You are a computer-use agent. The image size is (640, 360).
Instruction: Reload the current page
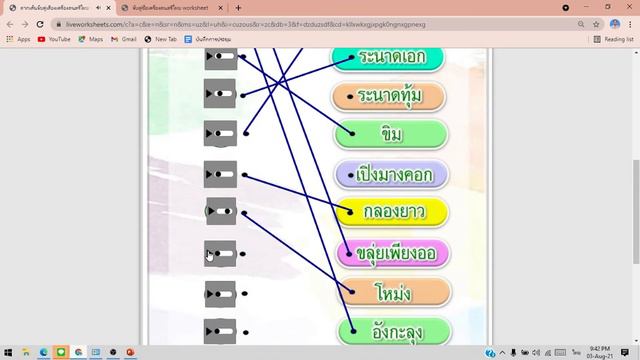point(40,24)
